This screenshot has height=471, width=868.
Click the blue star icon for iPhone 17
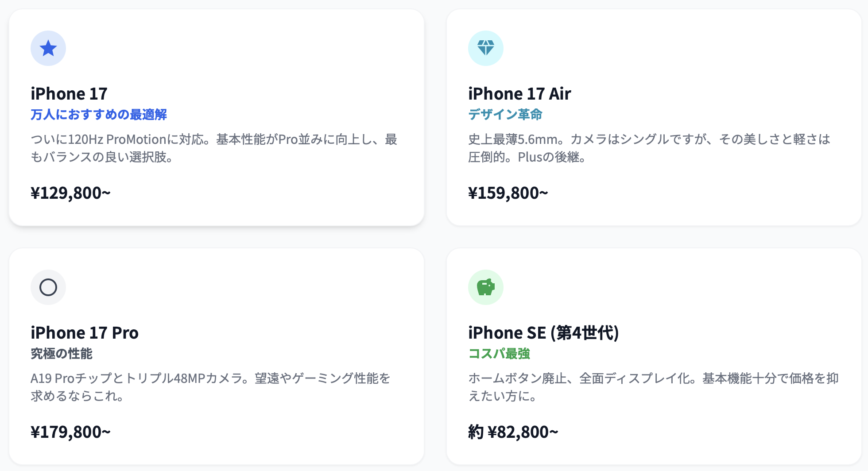point(48,48)
